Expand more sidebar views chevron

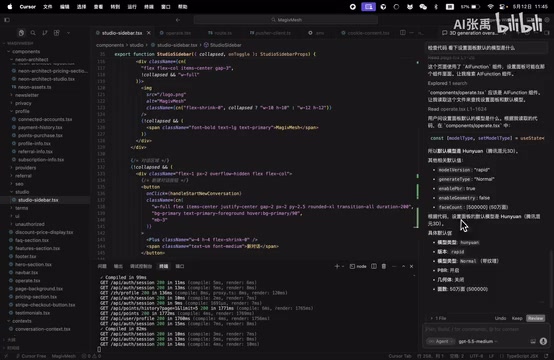click(68, 33)
